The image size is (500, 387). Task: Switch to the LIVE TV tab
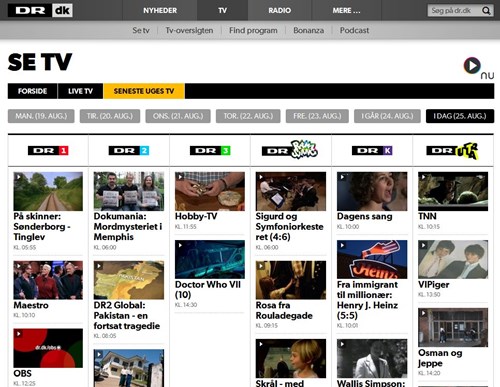point(80,91)
